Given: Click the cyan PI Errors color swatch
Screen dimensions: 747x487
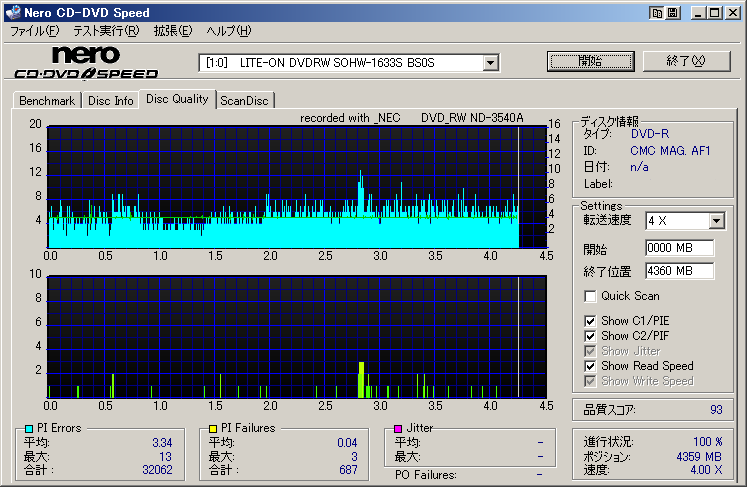Looking at the screenshot, I should (29, 429).
